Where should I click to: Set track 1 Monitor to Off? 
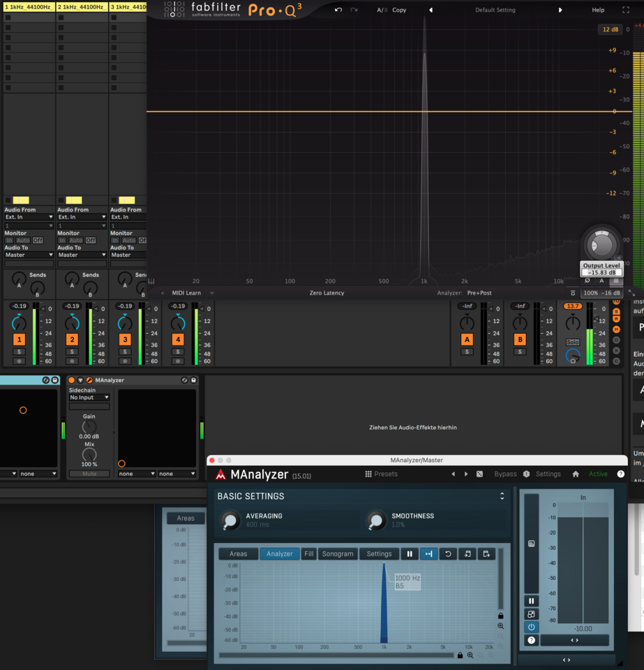pos(38,240)
